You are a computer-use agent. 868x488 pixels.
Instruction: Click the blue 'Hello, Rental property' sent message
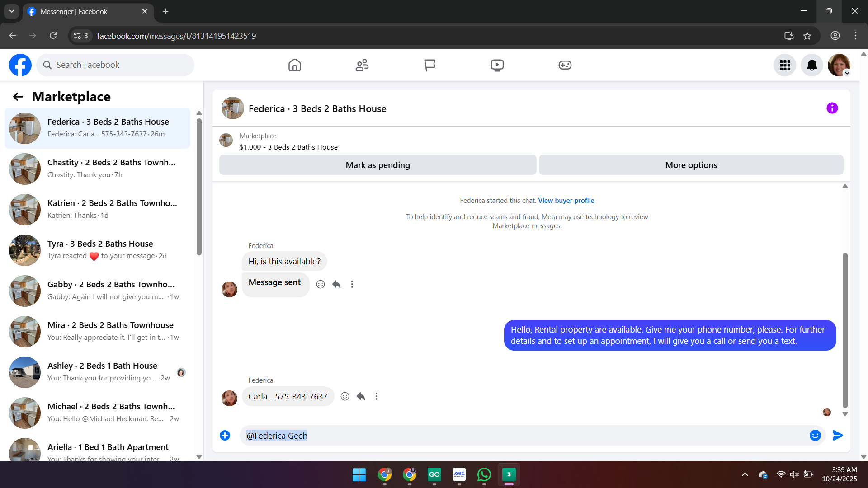(x=670, y=335)
